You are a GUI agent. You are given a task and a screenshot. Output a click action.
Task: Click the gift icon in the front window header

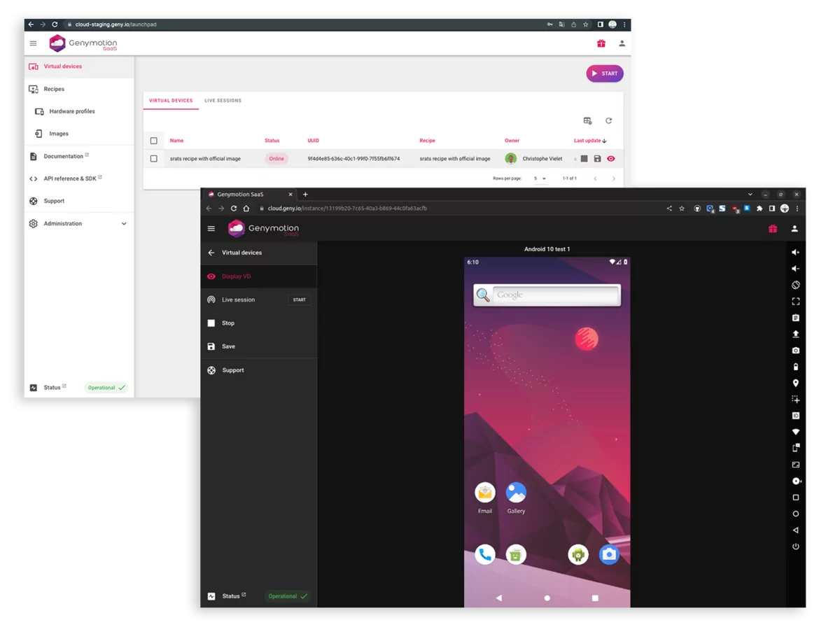[773, 229]
